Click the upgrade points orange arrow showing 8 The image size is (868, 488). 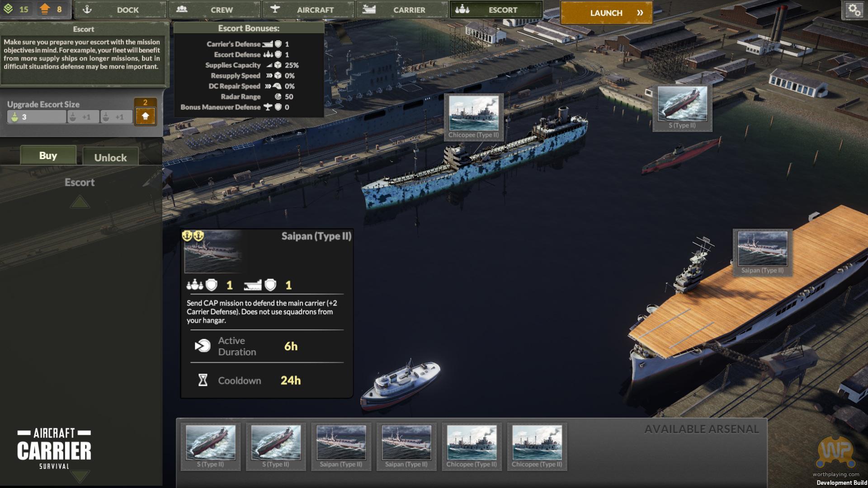45,9
